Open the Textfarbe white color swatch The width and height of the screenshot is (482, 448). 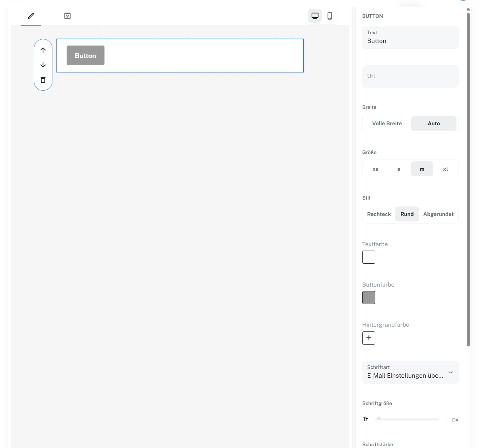[x=369, y=257]
